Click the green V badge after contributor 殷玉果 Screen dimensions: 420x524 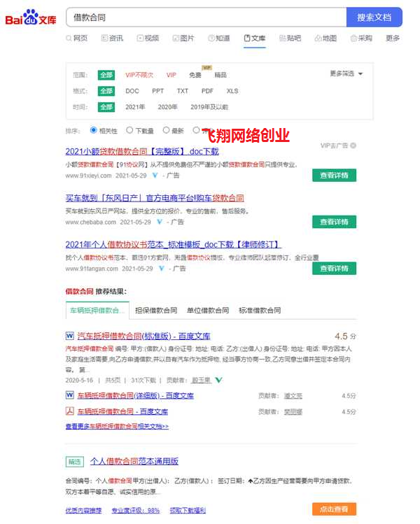[x=219, y=380]
